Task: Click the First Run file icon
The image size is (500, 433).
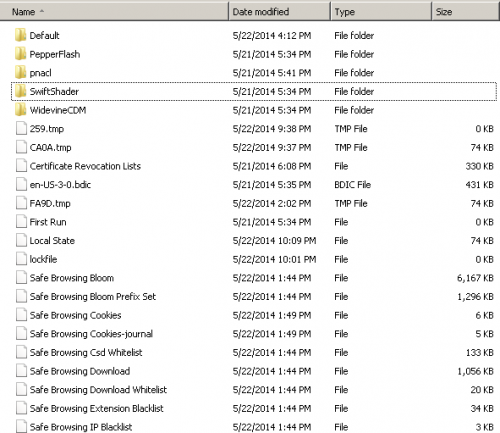Action: [21, 222]
